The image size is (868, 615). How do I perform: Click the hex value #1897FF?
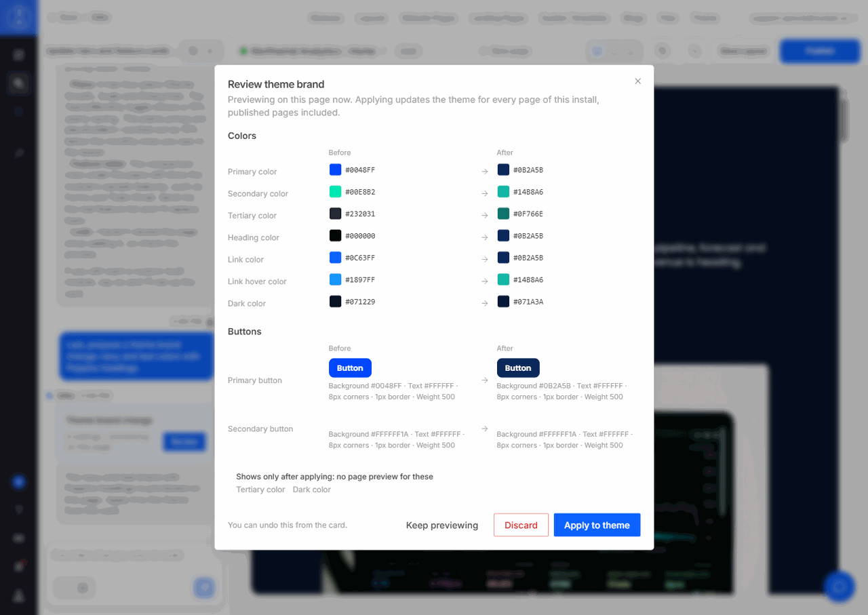pos(360,279)
